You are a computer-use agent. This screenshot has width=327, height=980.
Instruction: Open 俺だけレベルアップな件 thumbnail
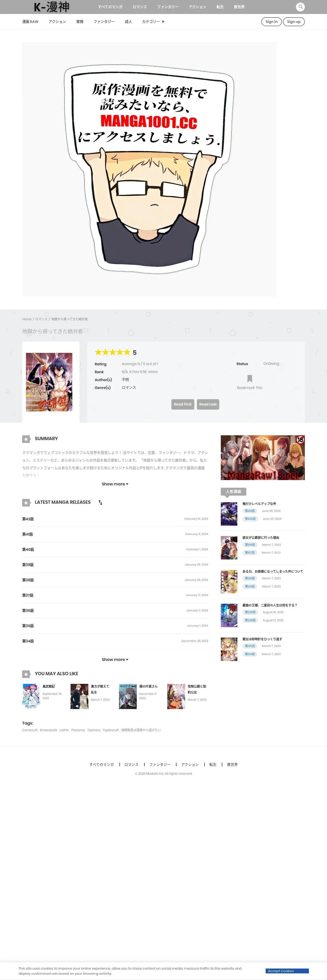pos(229,514)
